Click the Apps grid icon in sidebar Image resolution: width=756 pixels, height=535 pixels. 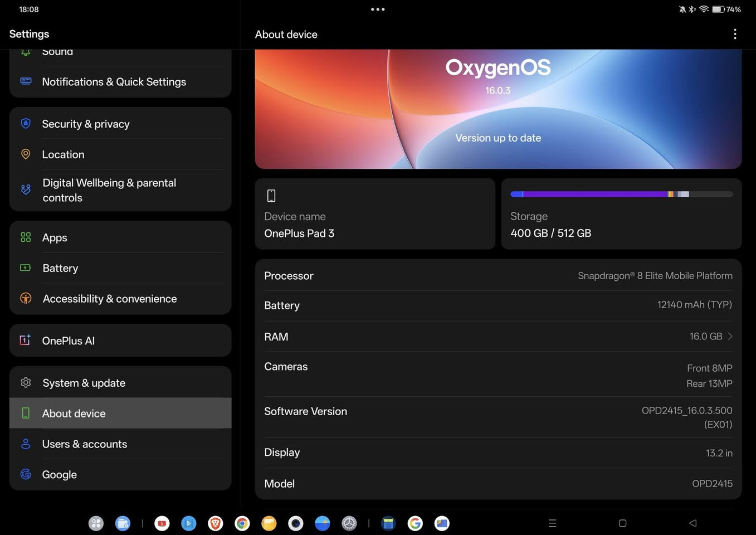pos(26,237)
